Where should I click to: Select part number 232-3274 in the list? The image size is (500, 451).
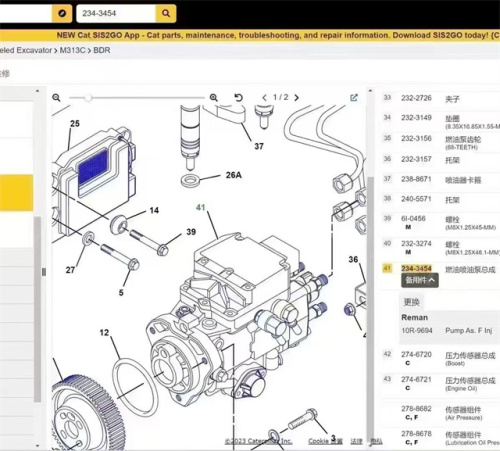(416, 244)
